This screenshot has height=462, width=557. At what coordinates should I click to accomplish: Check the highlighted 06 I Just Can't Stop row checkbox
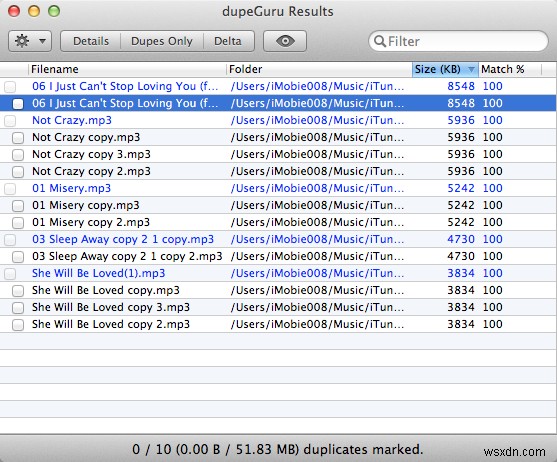[18, 104]
